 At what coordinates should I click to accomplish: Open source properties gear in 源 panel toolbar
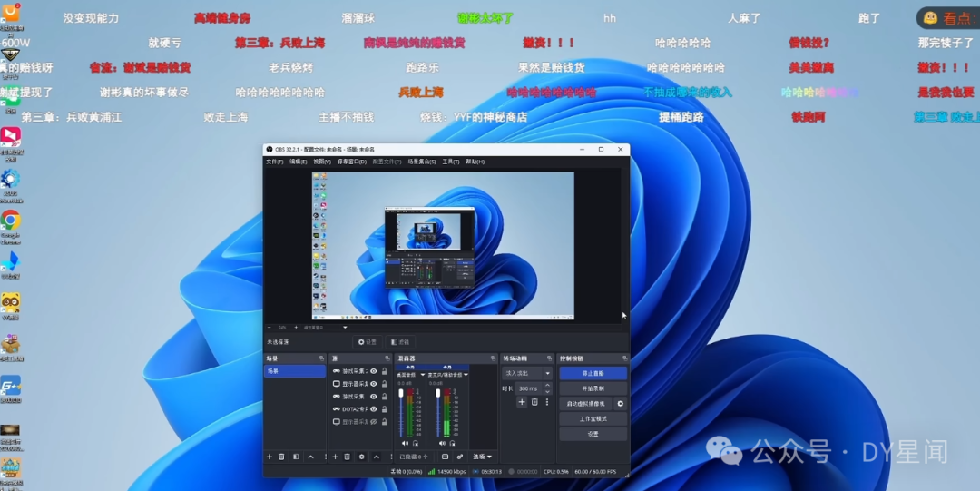click(362, 457)
